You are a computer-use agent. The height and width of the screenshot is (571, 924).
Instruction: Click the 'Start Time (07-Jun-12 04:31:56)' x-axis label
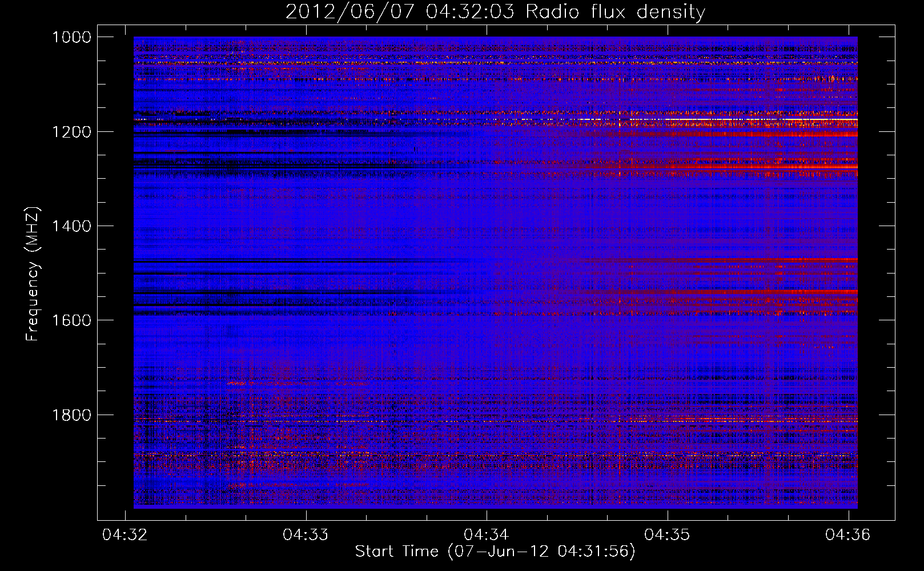click(495, 552)
